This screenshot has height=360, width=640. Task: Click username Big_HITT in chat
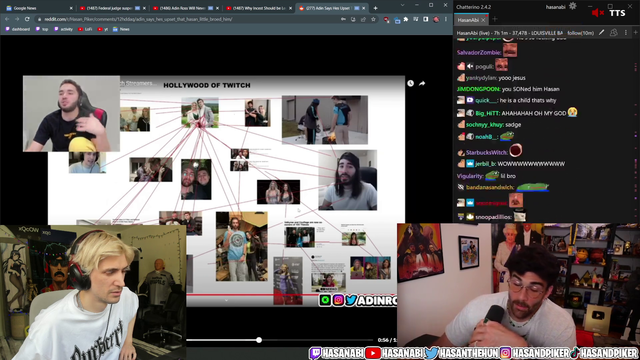pos(487,113)
